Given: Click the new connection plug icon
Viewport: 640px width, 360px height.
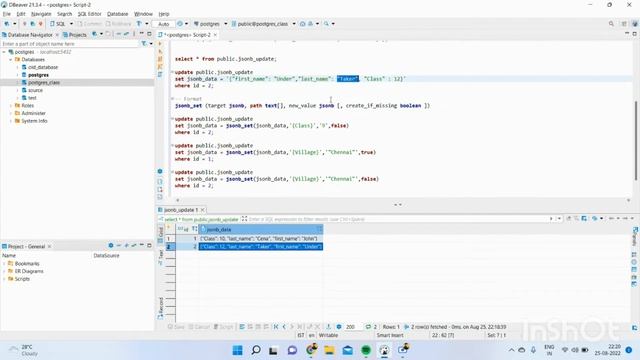Looking at the screenshot, I should point(7,24).
